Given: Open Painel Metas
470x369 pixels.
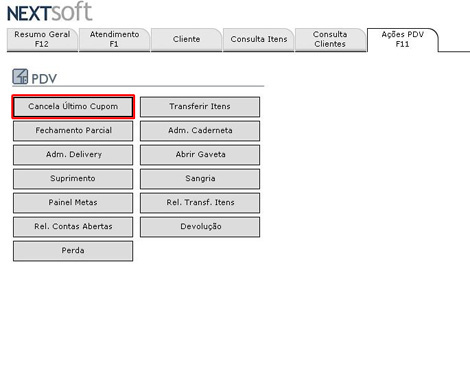Looking at the screenshot, I should tap(73, 203).
